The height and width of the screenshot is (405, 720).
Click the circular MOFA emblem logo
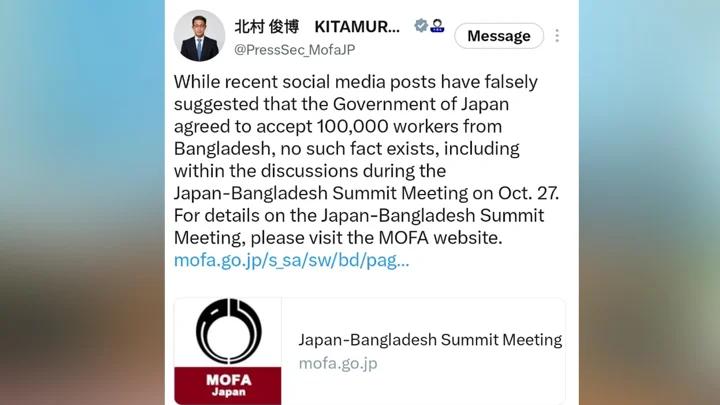point(228,332)
